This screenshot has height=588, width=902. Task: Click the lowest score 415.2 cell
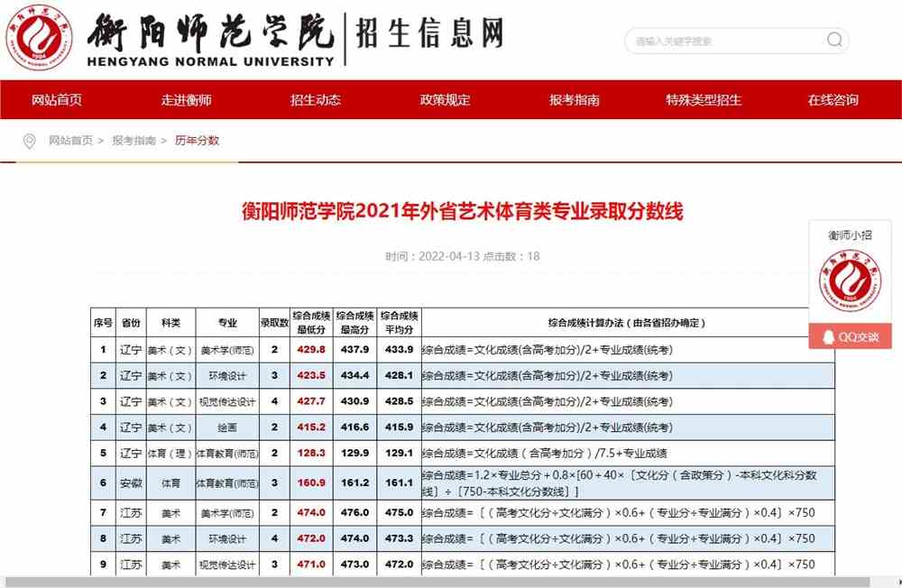pos(311,427)
